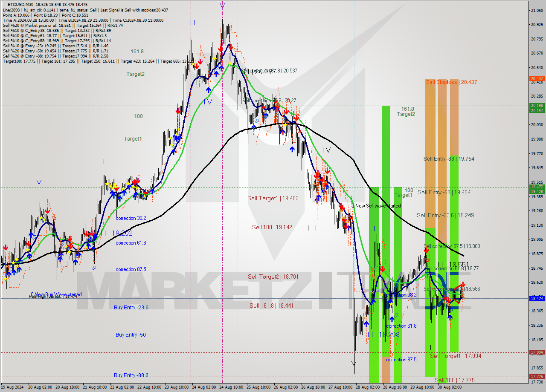Click the 'Buy Entry -50' label
This screenshot has width=546, height=392.
click(x=131, y=334)
